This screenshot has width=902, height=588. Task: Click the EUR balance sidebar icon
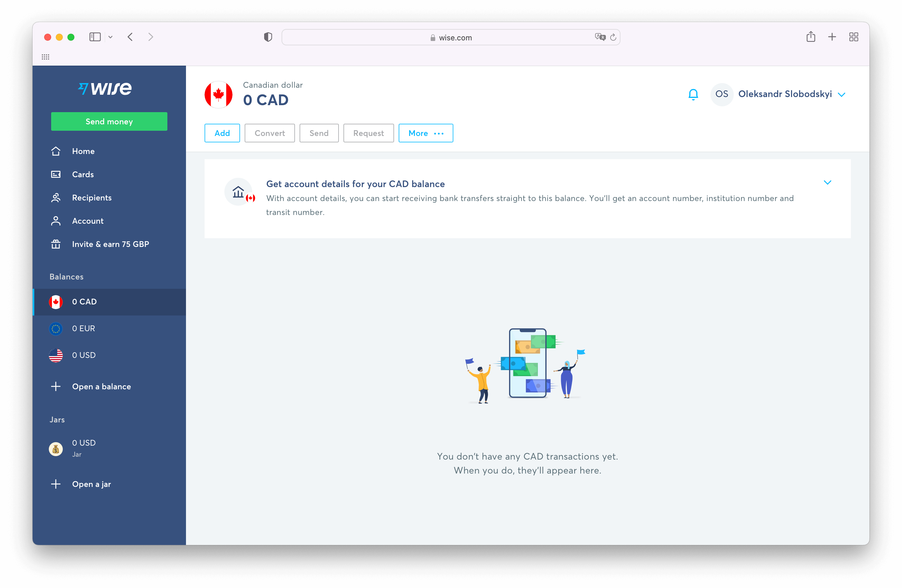[56, 328]
